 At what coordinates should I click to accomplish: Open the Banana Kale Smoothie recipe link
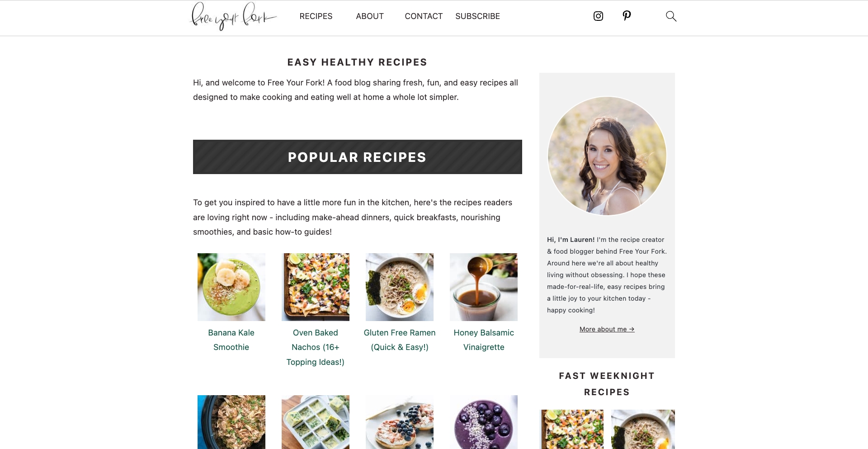tap(231, 340)
